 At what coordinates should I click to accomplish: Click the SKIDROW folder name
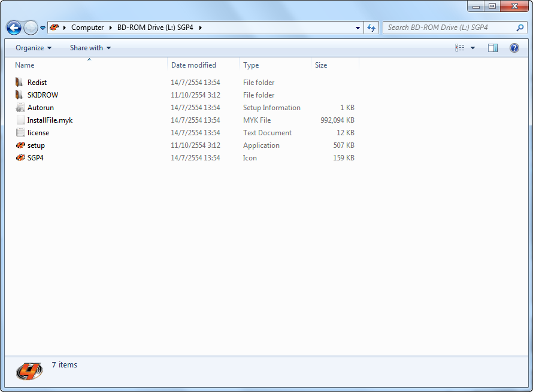[43, 95]
